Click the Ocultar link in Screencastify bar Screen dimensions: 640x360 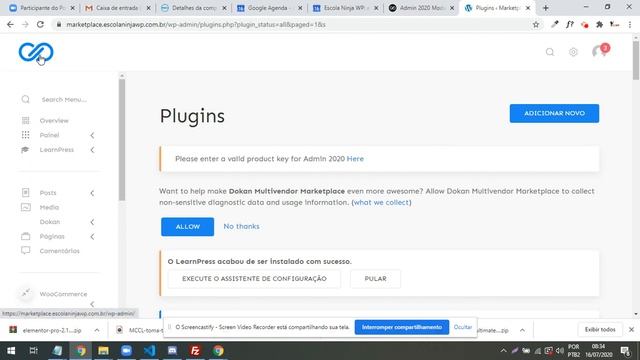463,327
